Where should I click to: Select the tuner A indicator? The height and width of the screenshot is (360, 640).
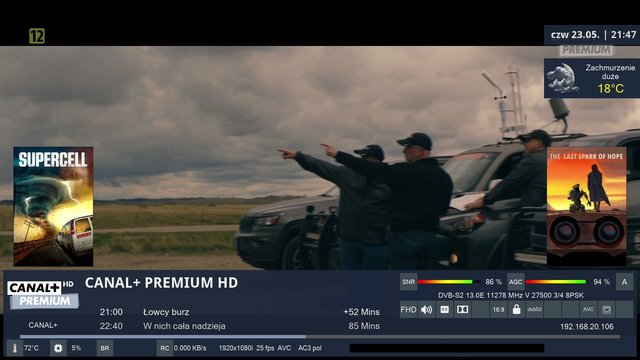624,282
